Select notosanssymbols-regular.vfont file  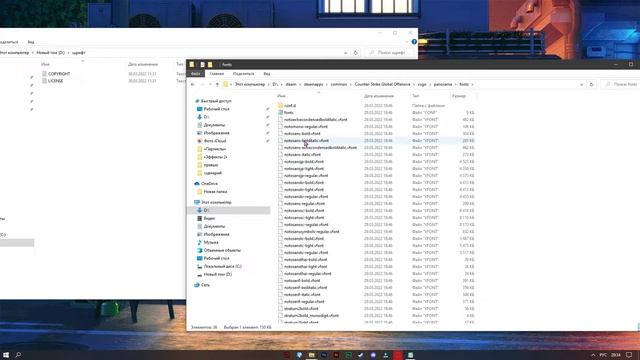[311, 231]
